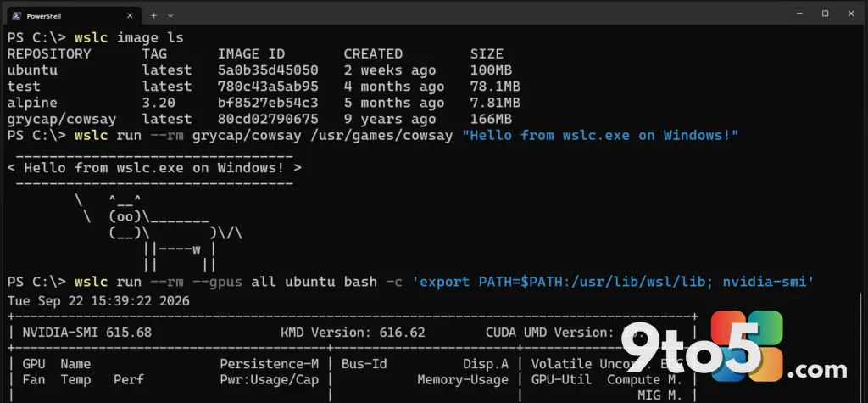Click the IMAGE ID column header
Viewport: 868px width, 403px height.
pyautogui.click(x=251, y=53)
